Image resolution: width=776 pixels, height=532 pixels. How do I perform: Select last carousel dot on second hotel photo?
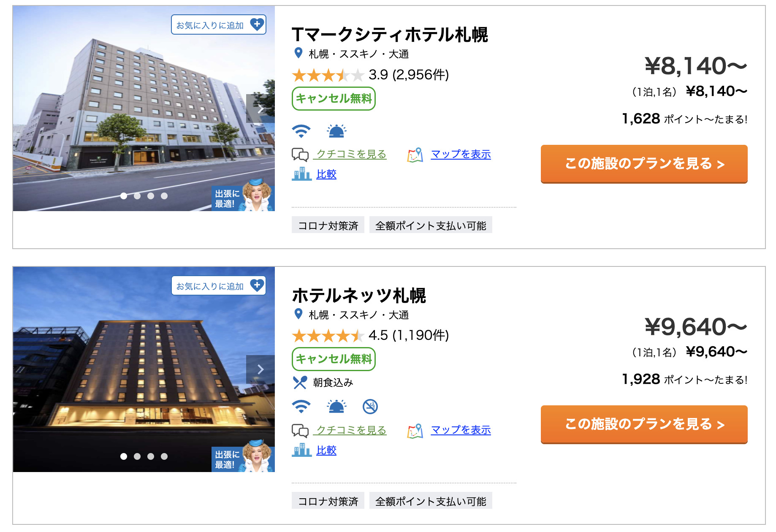coord(164,456)
